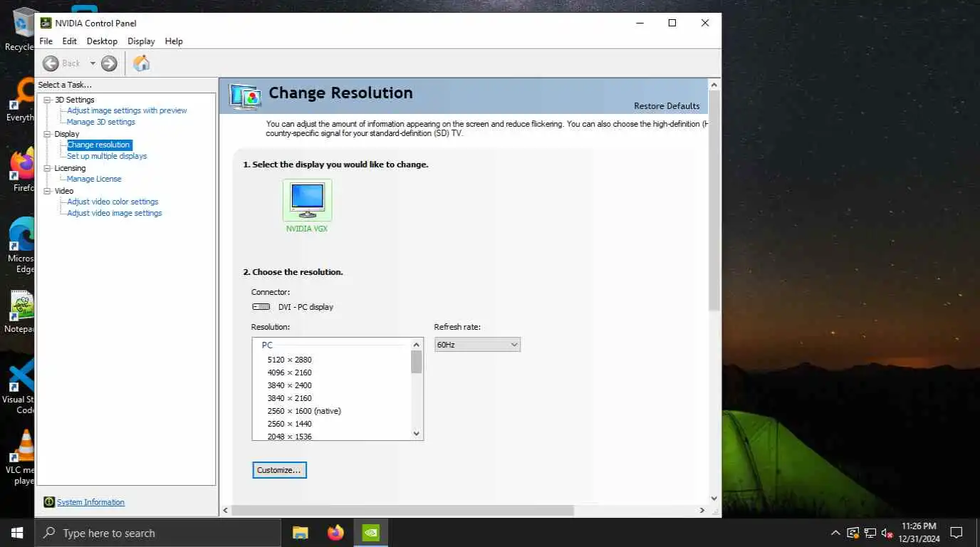Open the System Information link
The height and width of the screenshot is (547, 980).
(x=90, y=502)
